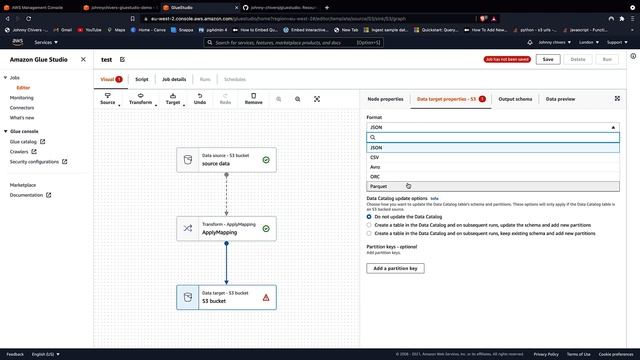Add a Target node from toolbar
This screenshot has height=360, width=640.
[x=173, y=99]
